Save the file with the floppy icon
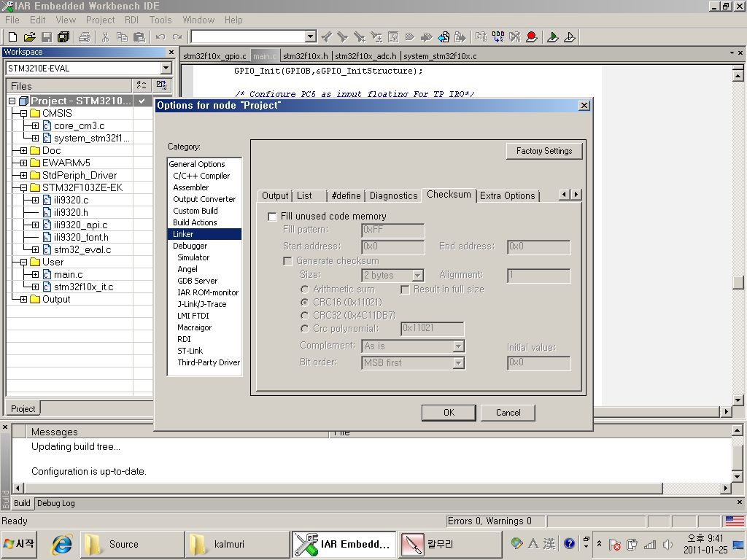 (47, 36)
